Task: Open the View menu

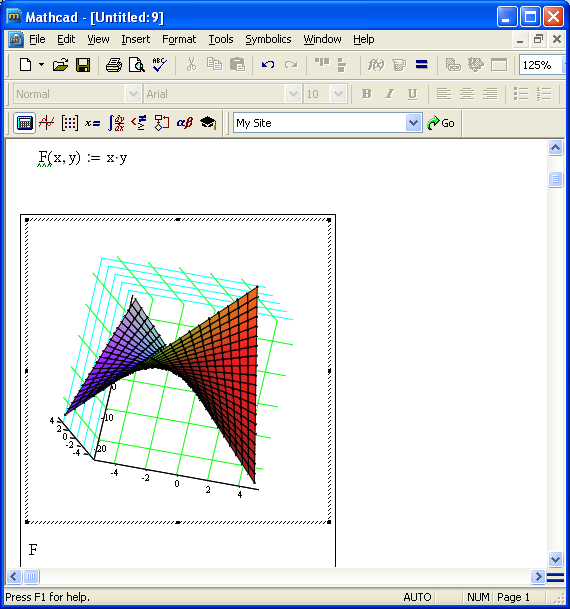Action: [x=98, y=39]
